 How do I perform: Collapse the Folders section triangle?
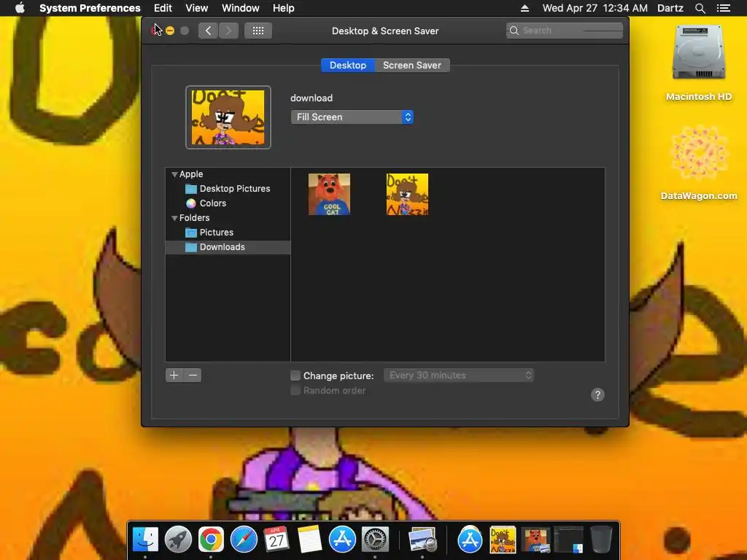pyautogui.click(x=174, y=218)
